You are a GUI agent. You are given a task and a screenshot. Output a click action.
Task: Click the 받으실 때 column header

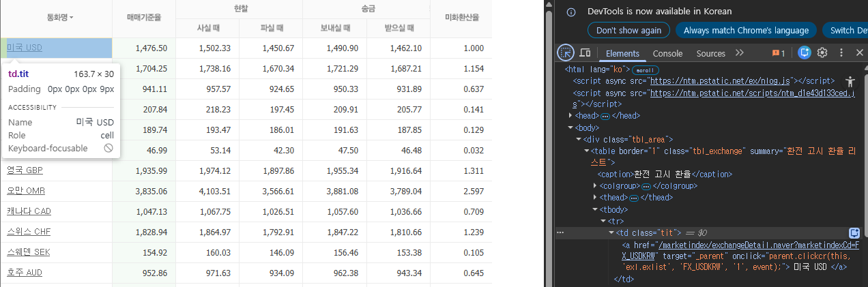(398, 29)
